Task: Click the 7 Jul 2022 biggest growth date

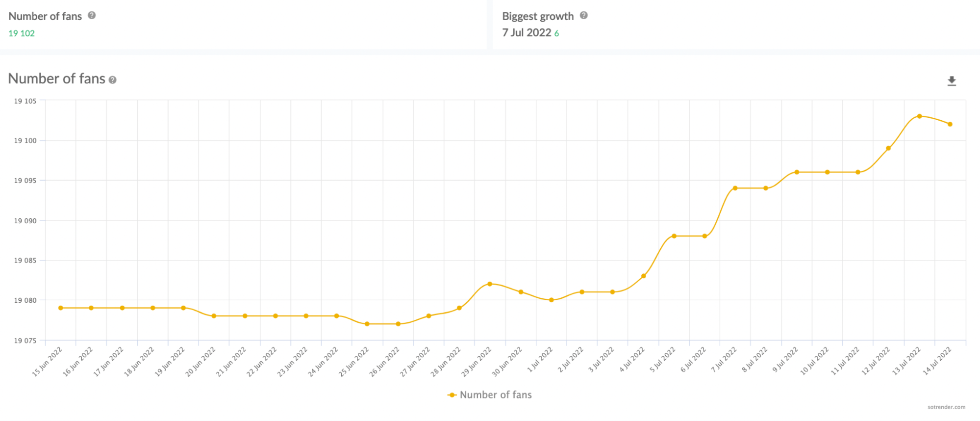Action: coord(527,33)
